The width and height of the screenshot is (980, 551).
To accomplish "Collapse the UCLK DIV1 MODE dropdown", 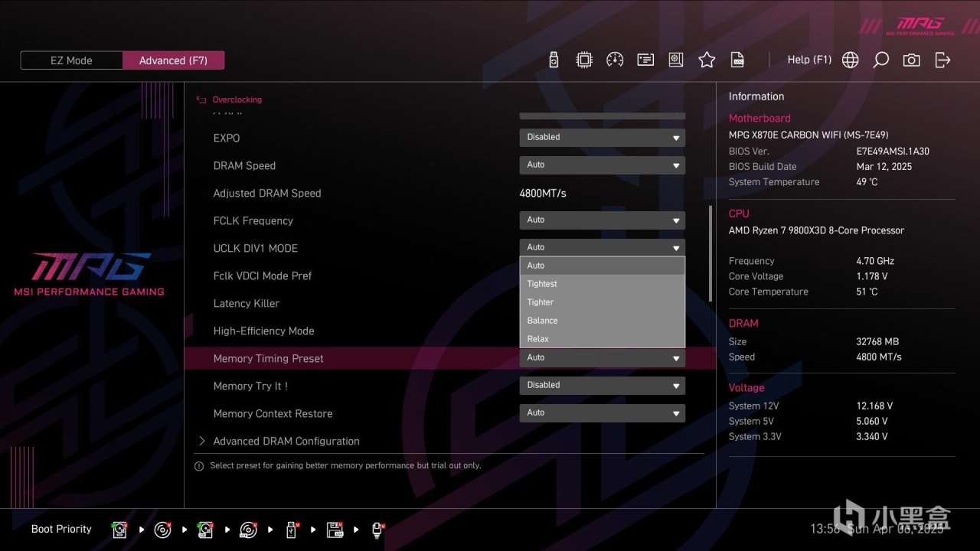I will pyautogui.click(x=603, y=247).
